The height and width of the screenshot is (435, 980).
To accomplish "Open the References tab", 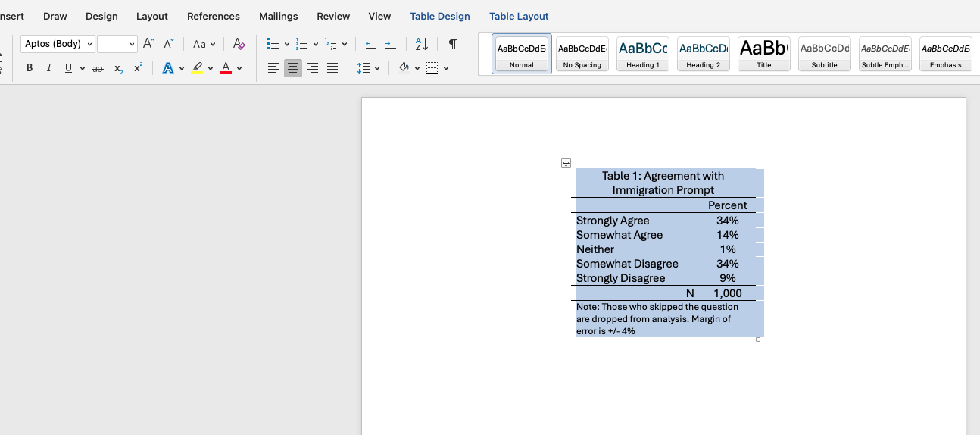I will click(213, 16).
